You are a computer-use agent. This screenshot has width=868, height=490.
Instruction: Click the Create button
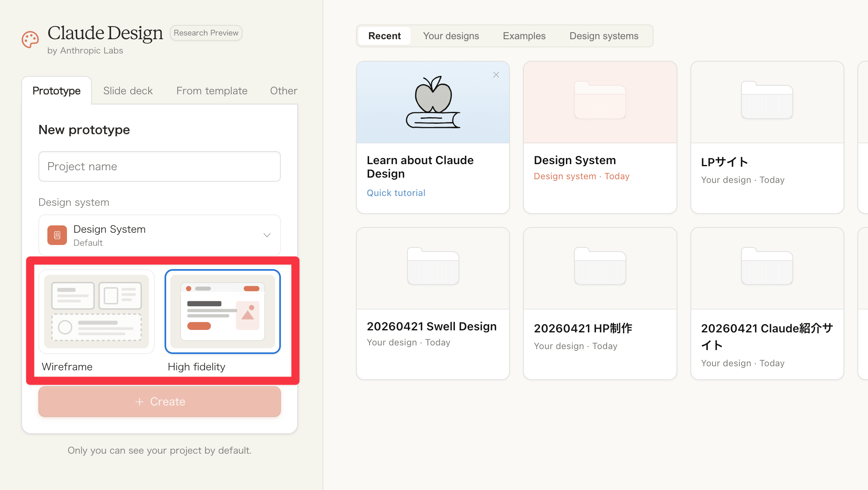tap(160, 402)
